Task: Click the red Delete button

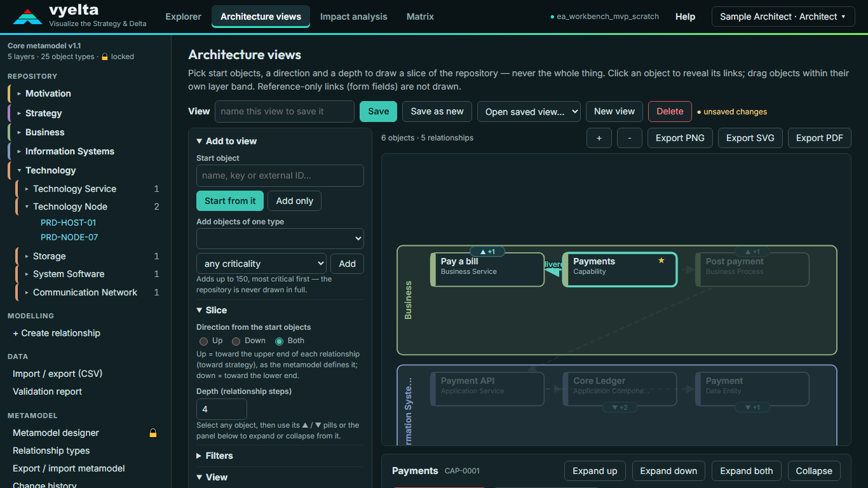Action: [670, 111]
